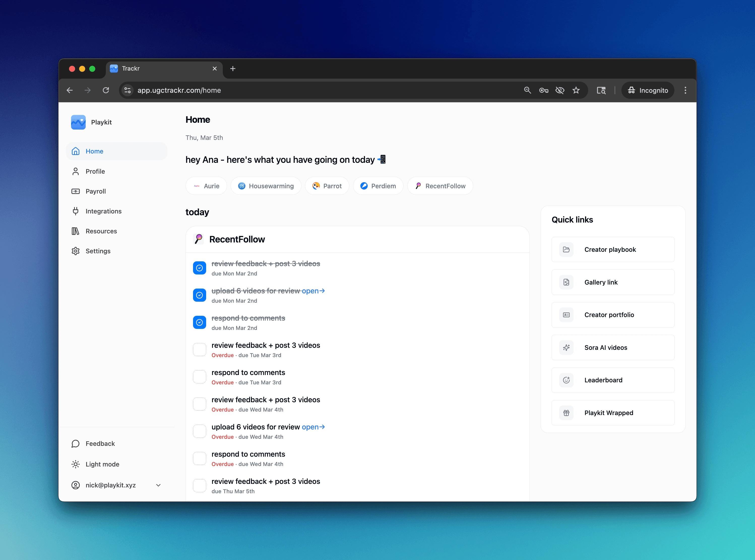The image size is (755, 560).
Task: Click the Leaderboard smiley icon
Action: 566,380
